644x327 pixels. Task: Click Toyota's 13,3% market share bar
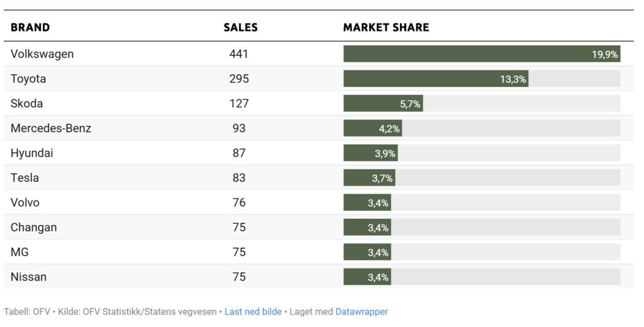click(435, 79)
